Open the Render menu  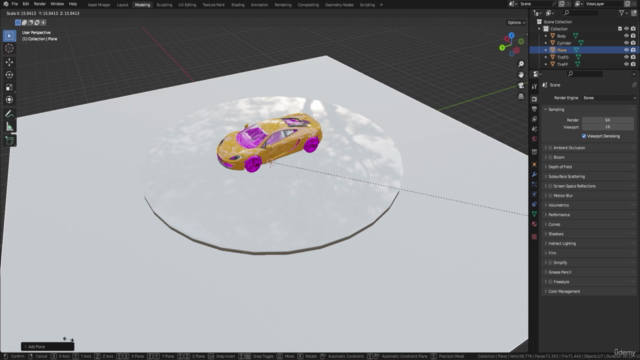40,4
